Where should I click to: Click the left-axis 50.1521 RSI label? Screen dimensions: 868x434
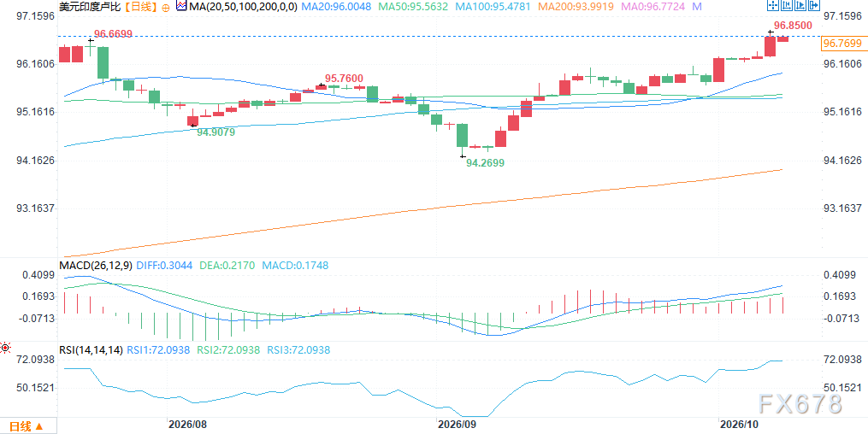tap(35, 388)
